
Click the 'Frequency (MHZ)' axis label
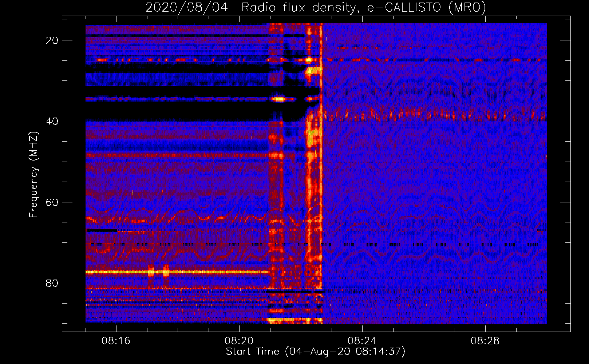tap(33, 175)
